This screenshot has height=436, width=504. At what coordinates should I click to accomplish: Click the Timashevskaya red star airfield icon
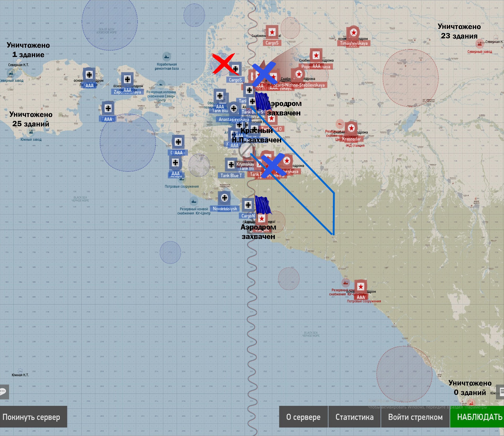(353, 33)
